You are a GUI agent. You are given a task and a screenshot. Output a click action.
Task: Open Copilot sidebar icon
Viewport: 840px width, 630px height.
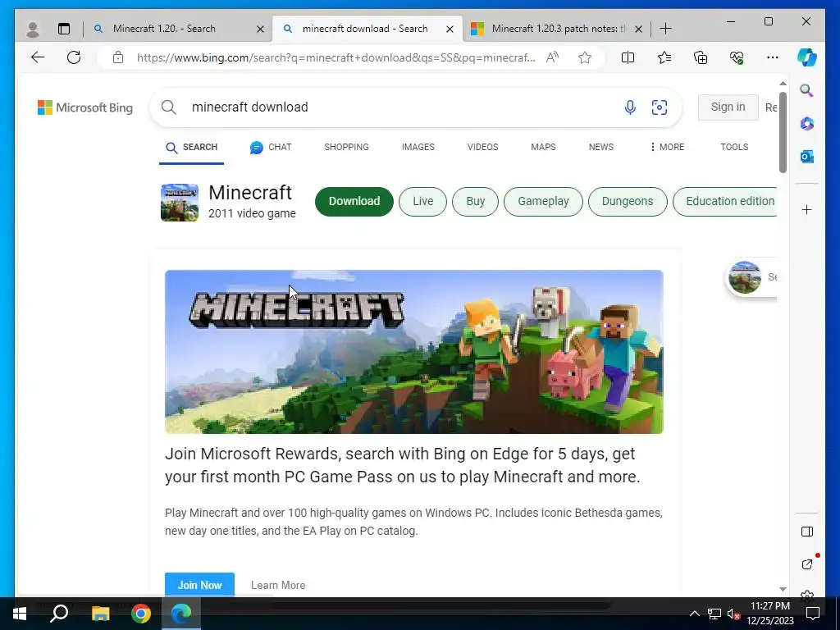click(x=807, y=57)
